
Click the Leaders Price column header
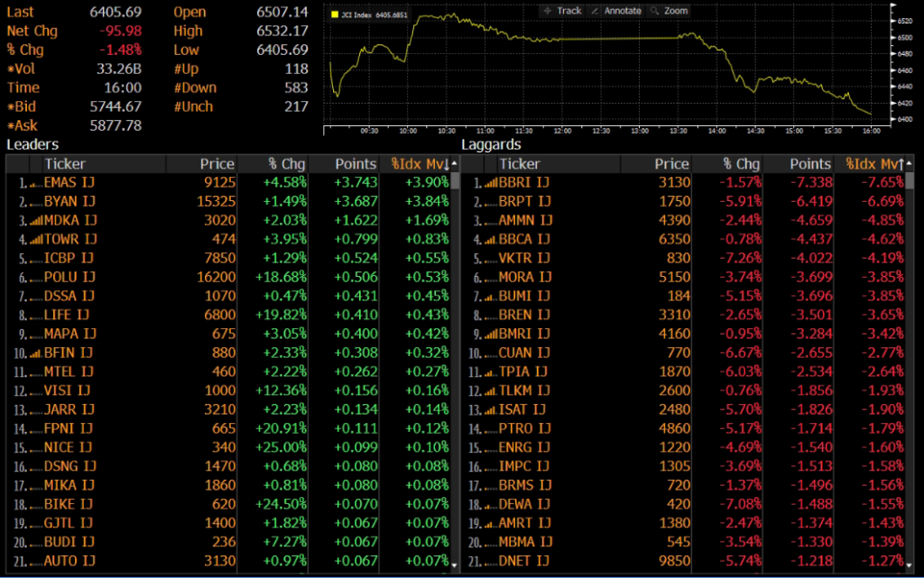click(217, 163)
